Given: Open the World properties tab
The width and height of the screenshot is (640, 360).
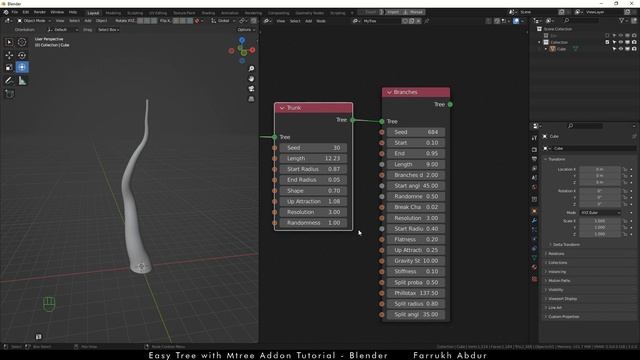Looking at the screenshot, I should [x=534, y=187].
